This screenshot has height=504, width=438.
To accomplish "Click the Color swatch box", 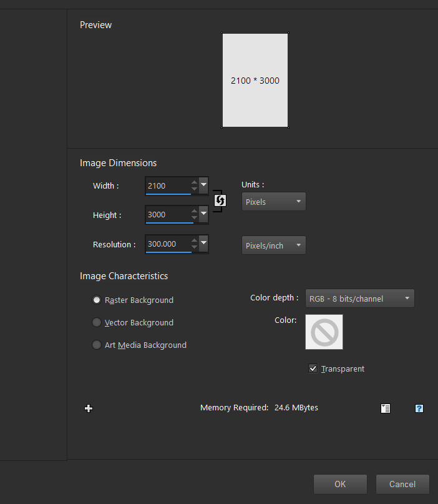I will pos(324,332).
